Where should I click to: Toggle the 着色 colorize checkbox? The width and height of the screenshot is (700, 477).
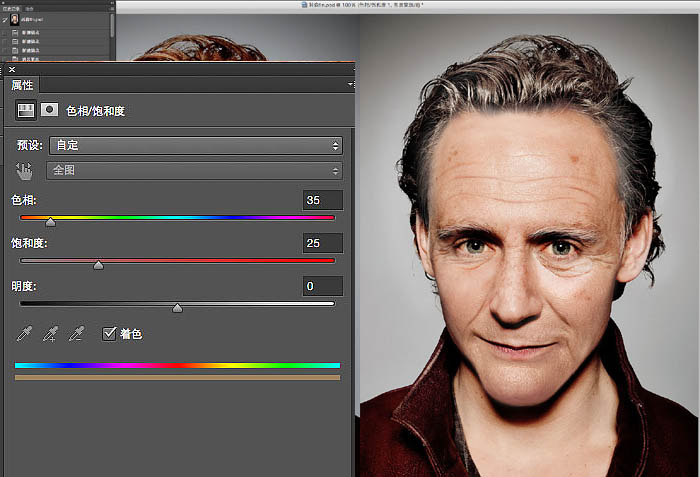(x=109, y=334)
